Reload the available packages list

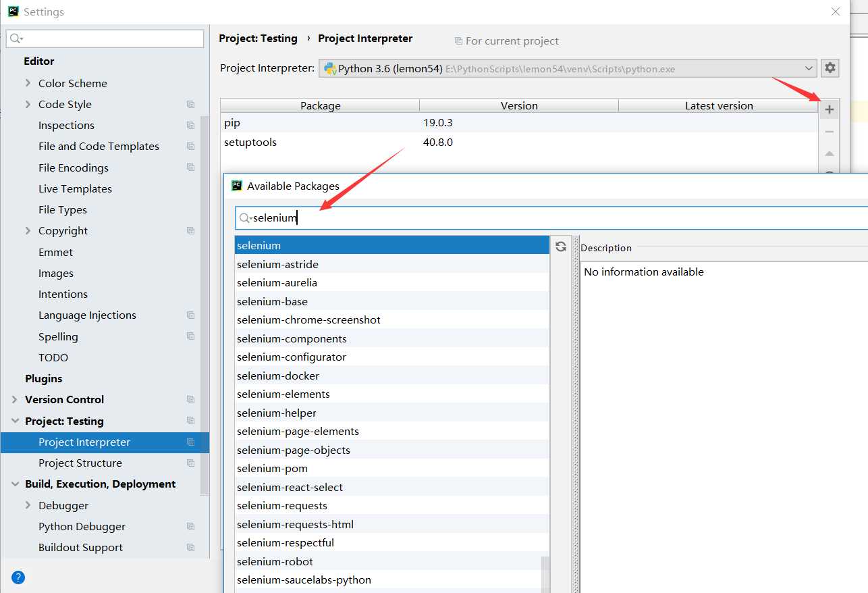pyautogui.click(x=561, y=247)
